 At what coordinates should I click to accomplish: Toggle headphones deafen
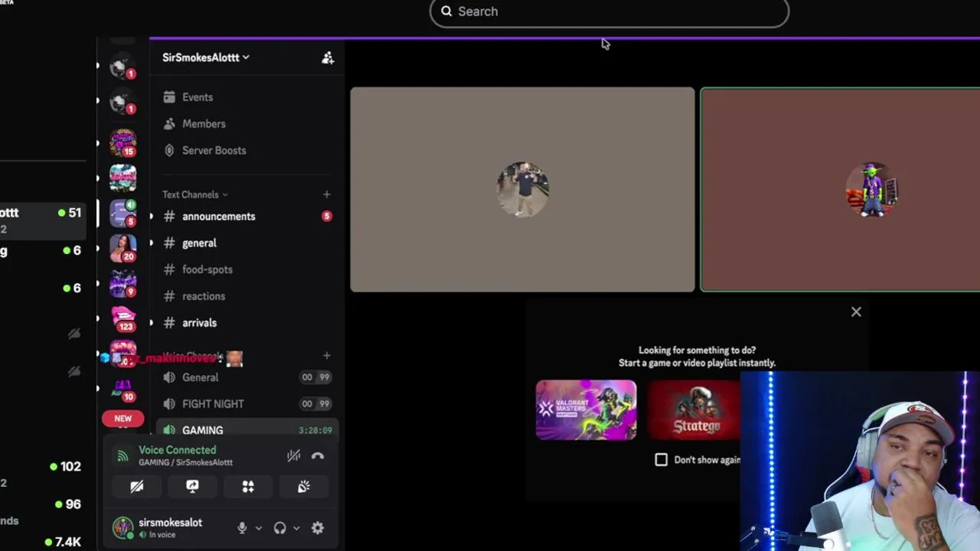(x=279, y=528)
